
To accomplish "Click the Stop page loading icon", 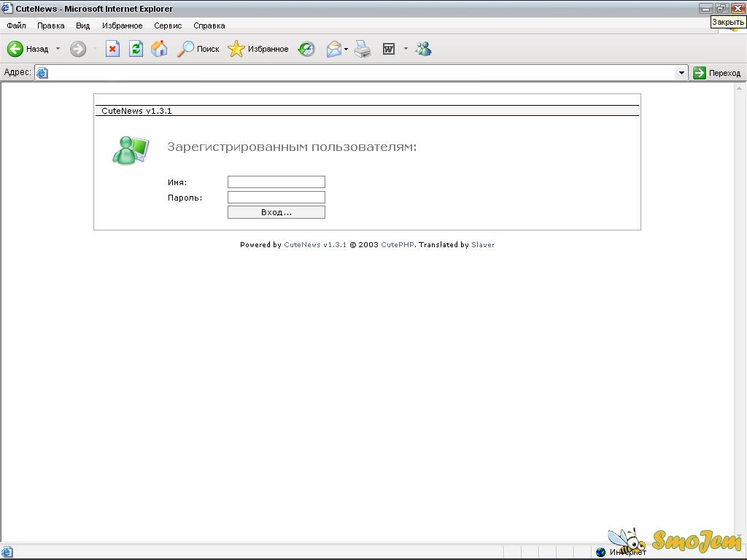I will click(112, 49).
